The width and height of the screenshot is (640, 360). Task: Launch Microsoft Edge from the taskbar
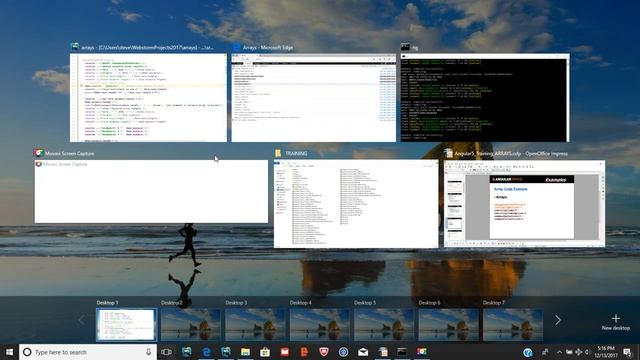coord(207,352)
